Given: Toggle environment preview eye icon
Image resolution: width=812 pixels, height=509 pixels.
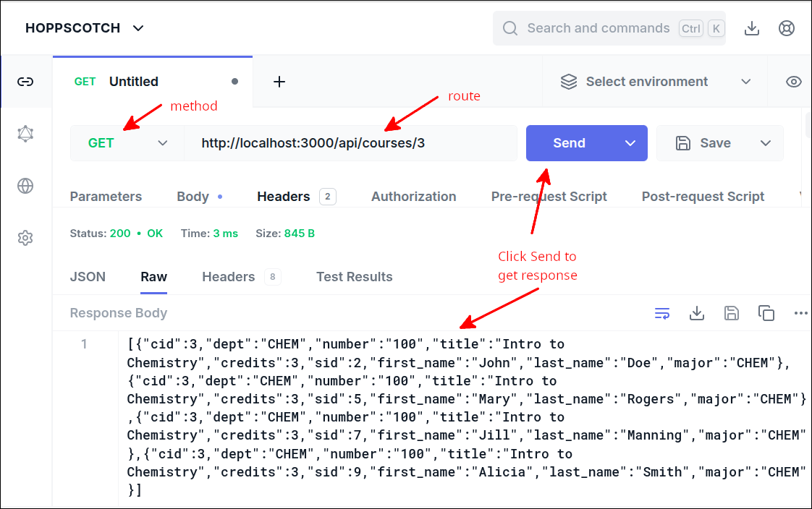Looking at the screenshot, I should click(794, 82).
